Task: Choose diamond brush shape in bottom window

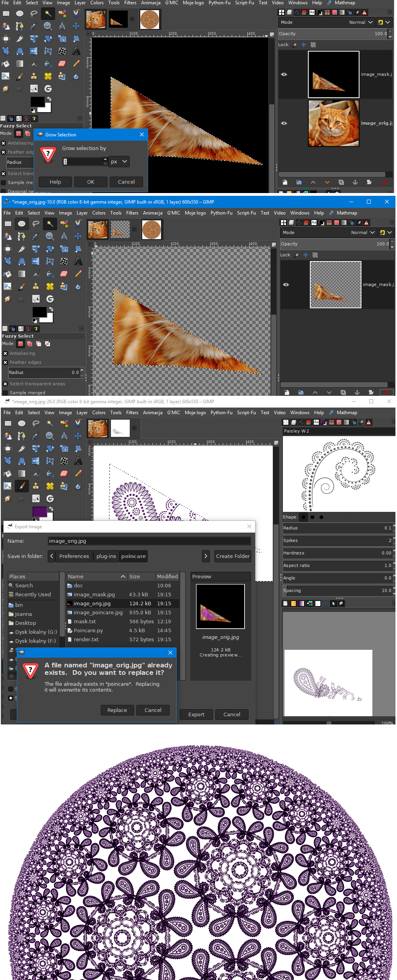Action: (321, 517)
